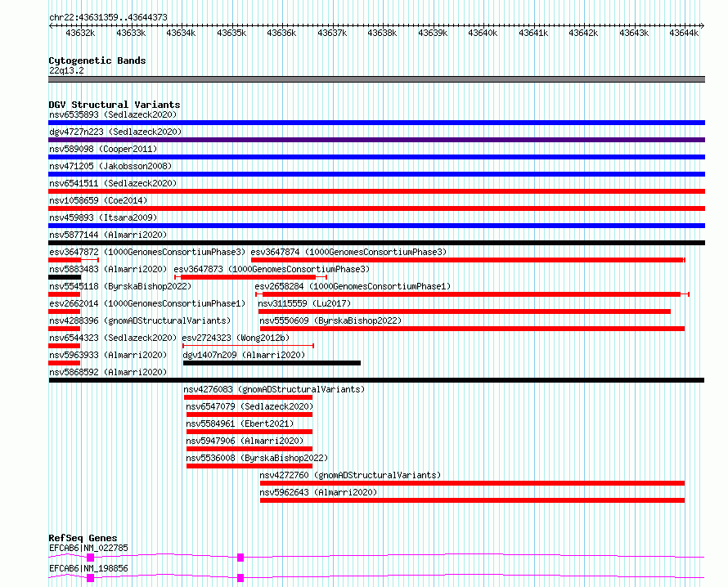Open variant nsv5877144 (Almarri2020)
This screenshot has width=728, height=587.
108,235
